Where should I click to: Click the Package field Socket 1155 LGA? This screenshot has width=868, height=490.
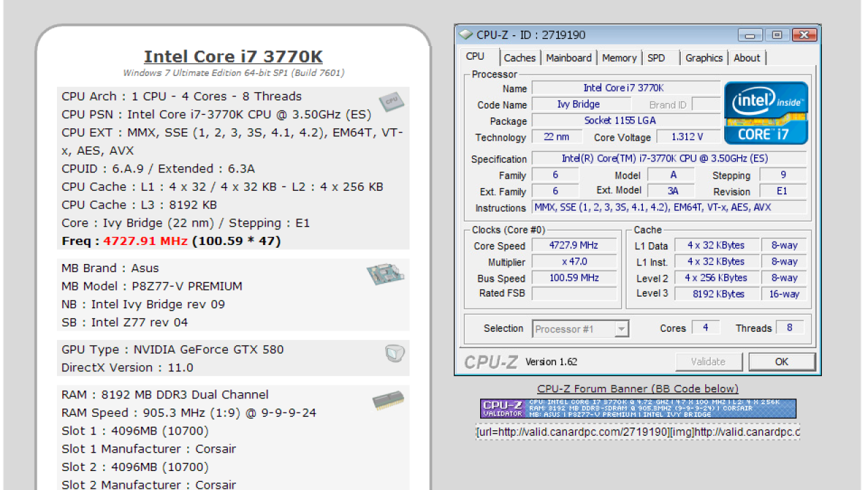(626, 121)
